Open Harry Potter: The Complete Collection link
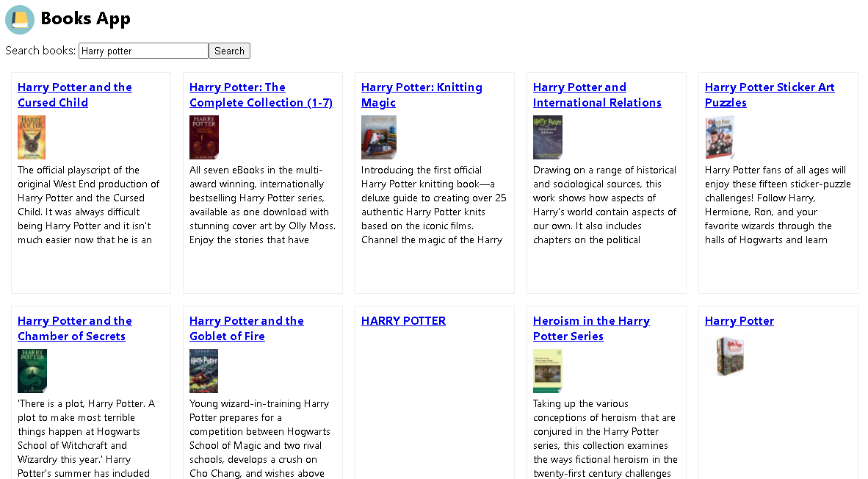The height and width of the screenshot is (479, 868). tap(261, 95)
